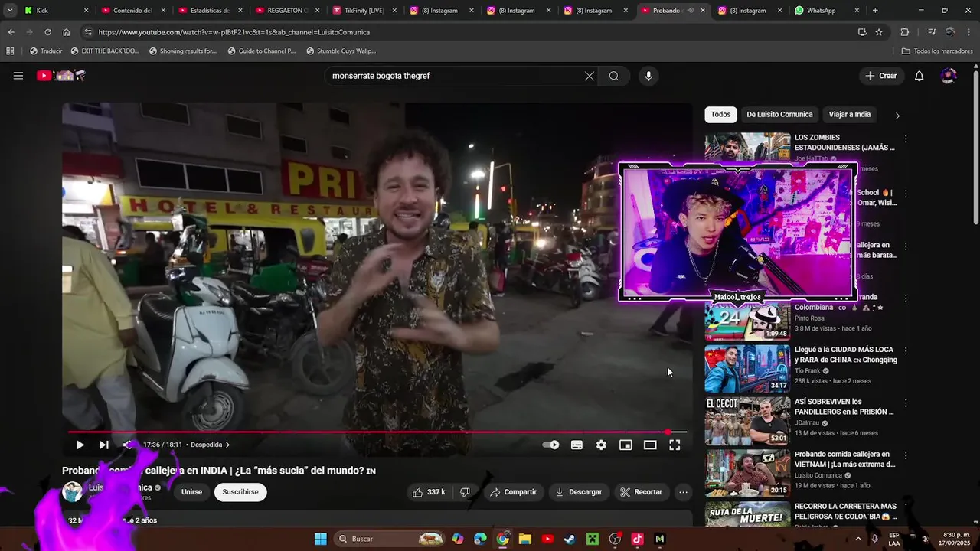Select the Todos filter chip
980x551 pixels.
tap(720, 115)
